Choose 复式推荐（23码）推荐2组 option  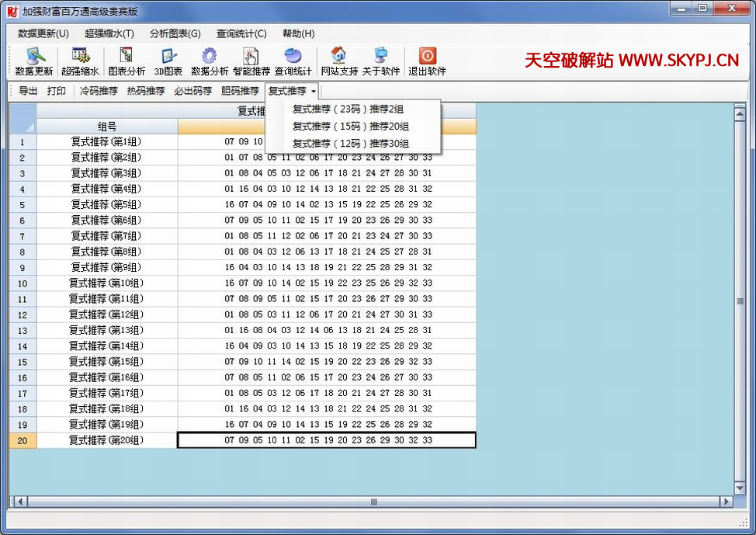click(x=348, y=109)
